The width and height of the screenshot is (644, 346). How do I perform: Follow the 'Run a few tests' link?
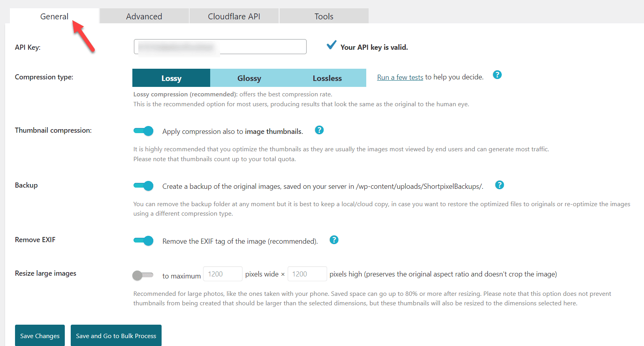click(x=400, y=77)
